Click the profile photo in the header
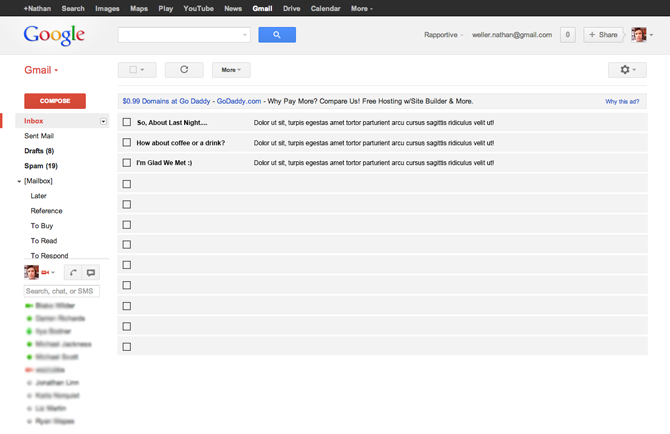The width and height of the screenshot is (670, 434). point(639,35)
